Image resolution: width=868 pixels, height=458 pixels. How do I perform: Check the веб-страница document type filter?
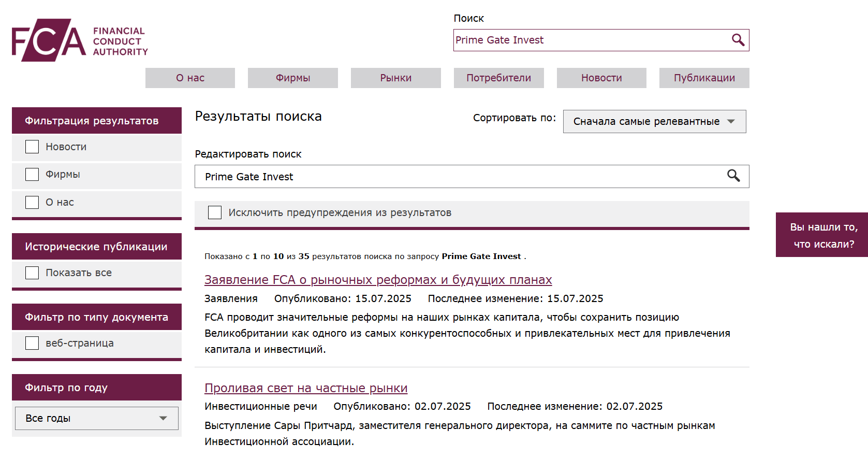tap(32, 343)
